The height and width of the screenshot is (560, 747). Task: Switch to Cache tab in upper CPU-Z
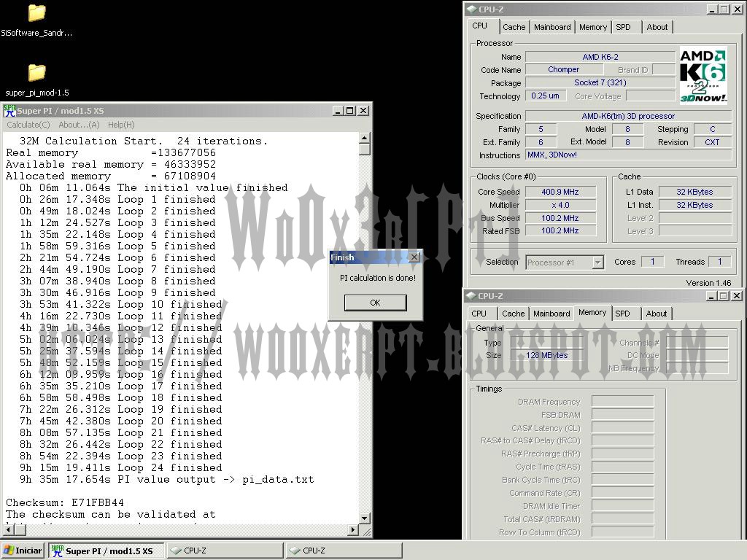coord(514,27)
